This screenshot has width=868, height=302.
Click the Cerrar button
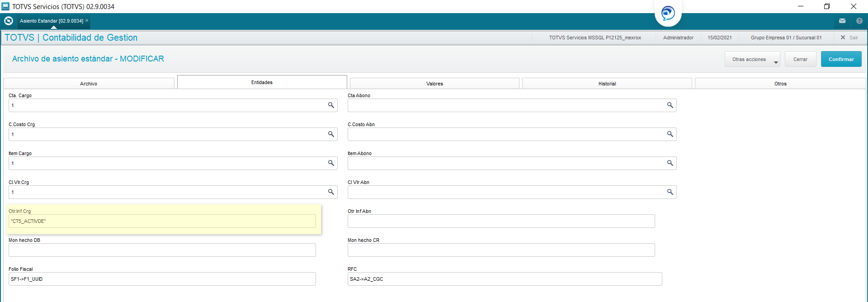tap(800, 59)
